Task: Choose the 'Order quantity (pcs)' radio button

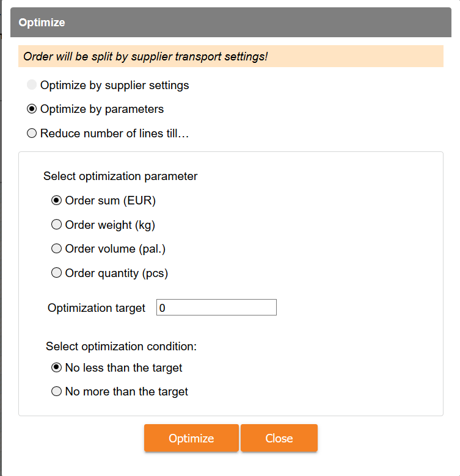Action: click(57, 273)
